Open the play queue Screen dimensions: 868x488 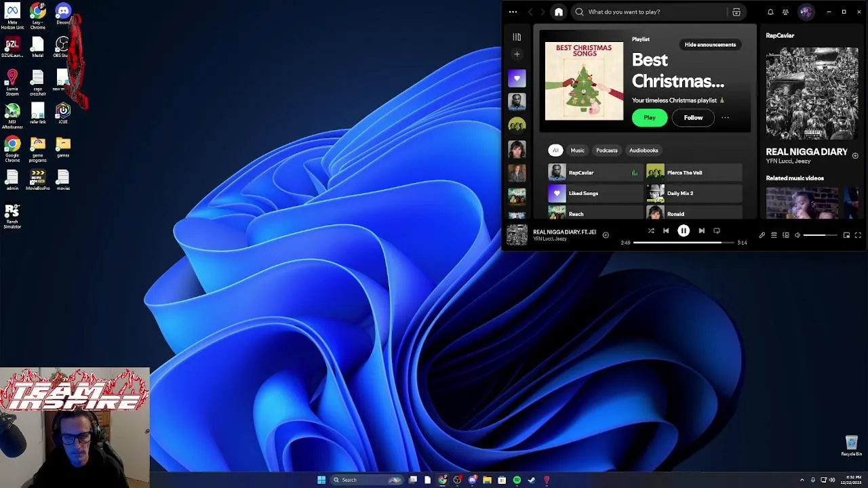[774, 235]
